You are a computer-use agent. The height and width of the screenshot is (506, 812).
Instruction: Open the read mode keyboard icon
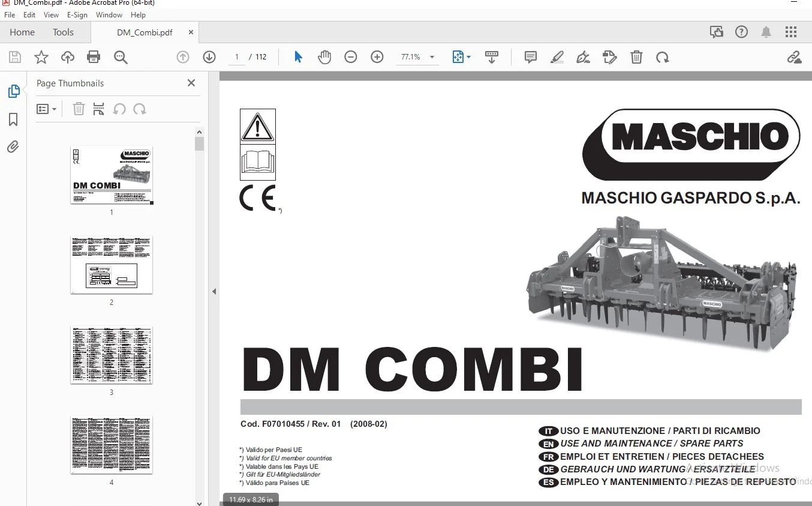click(492, 57)
